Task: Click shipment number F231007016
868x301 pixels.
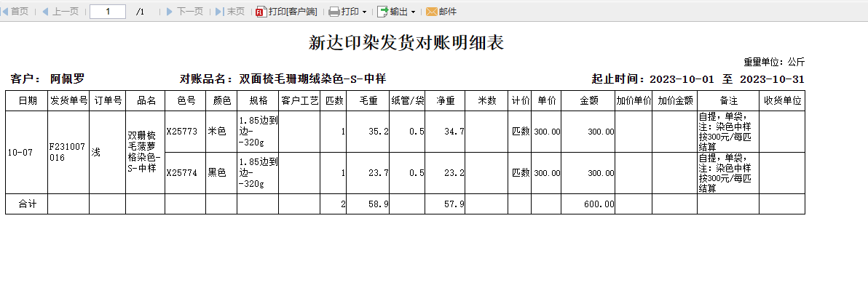Action: 68,153
